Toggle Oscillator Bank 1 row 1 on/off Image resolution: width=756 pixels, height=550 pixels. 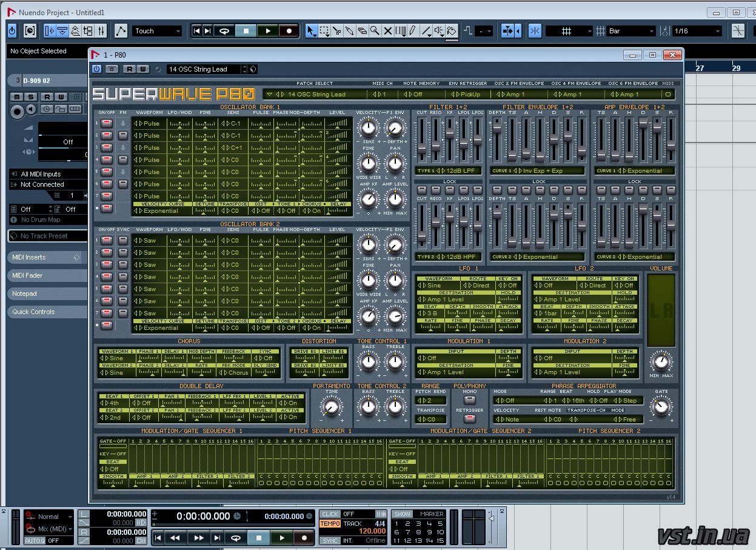click(107, 123)
